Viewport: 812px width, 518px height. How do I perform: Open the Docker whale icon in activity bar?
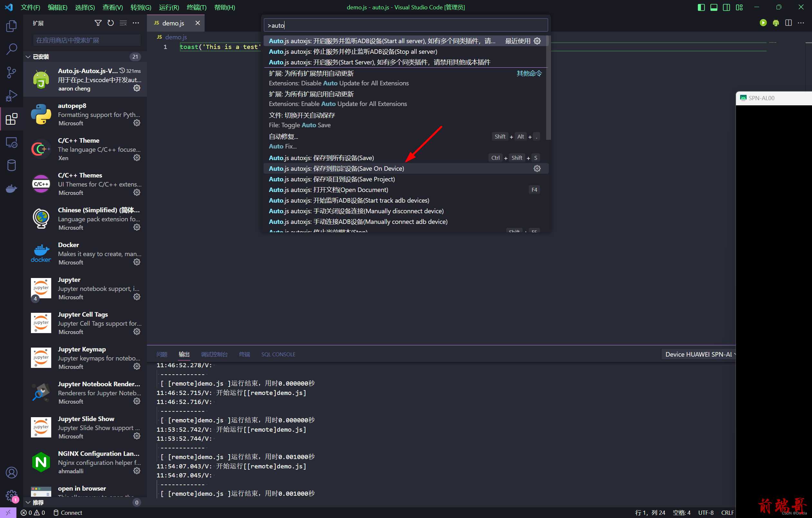click(12, 189)
